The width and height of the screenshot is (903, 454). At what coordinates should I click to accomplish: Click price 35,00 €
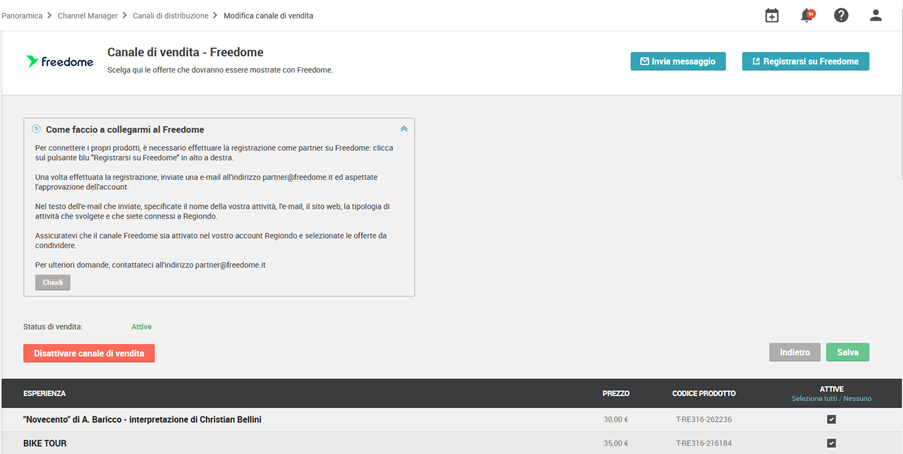point(616,443)
